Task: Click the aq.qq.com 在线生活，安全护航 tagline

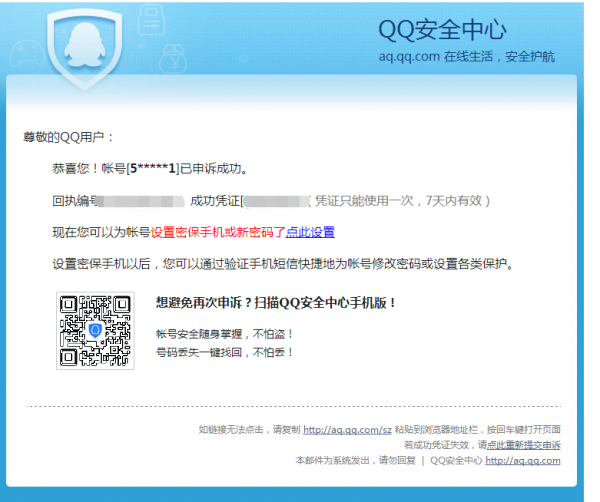Action: click(x=466, y=57)
